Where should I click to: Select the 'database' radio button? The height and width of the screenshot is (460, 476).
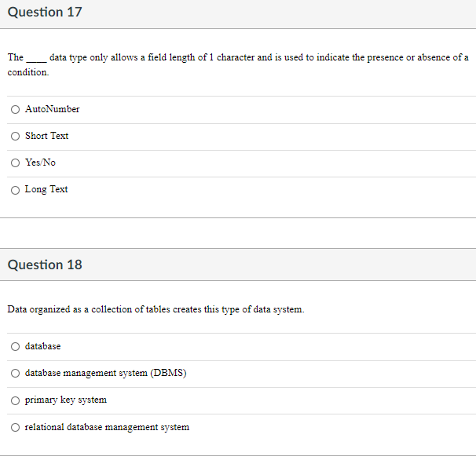tap(15, 346)
